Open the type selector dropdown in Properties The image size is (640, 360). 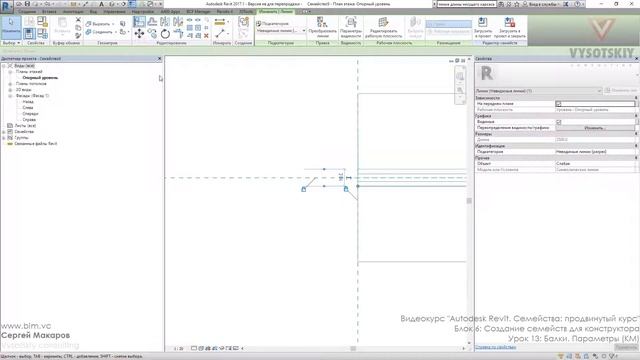click(539, 91)
